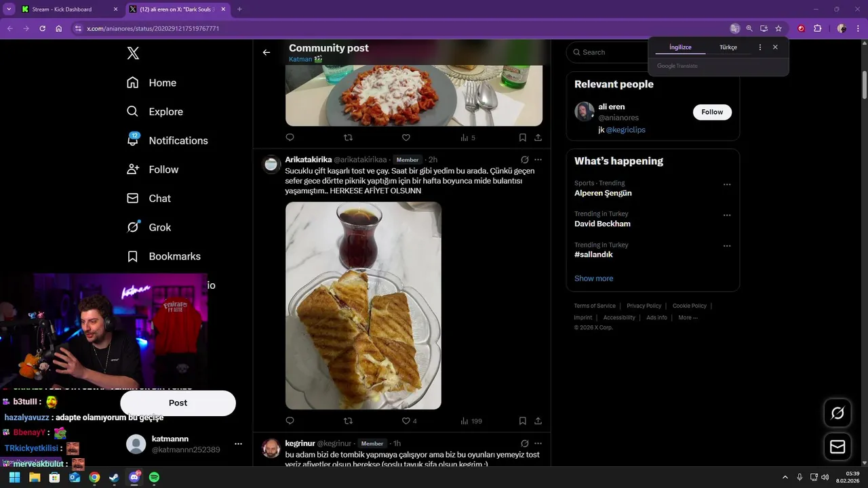Screen dimensions: 868x488
Task: Open more options on Arikatakirika's post
Action: tap(538, 160)
